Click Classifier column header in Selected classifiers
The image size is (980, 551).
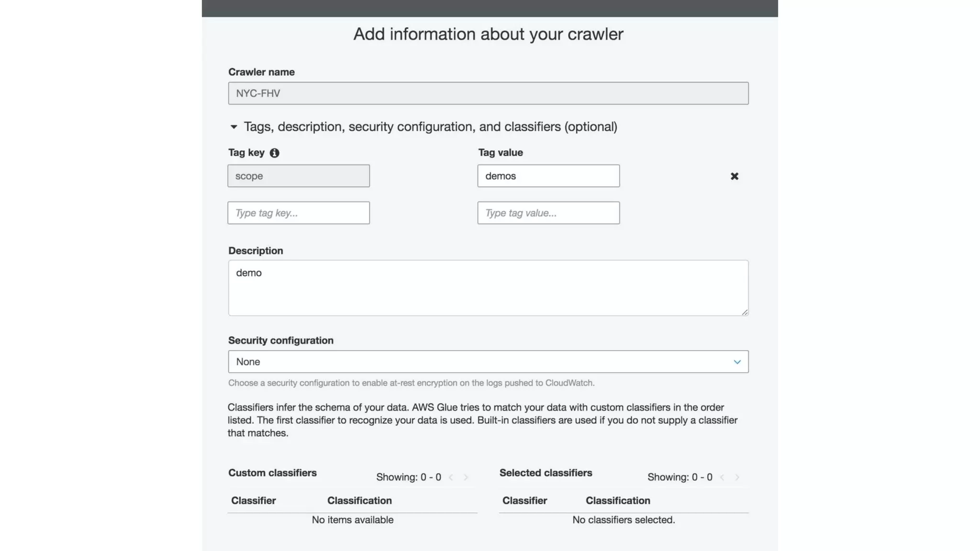(x=524, y=500)
